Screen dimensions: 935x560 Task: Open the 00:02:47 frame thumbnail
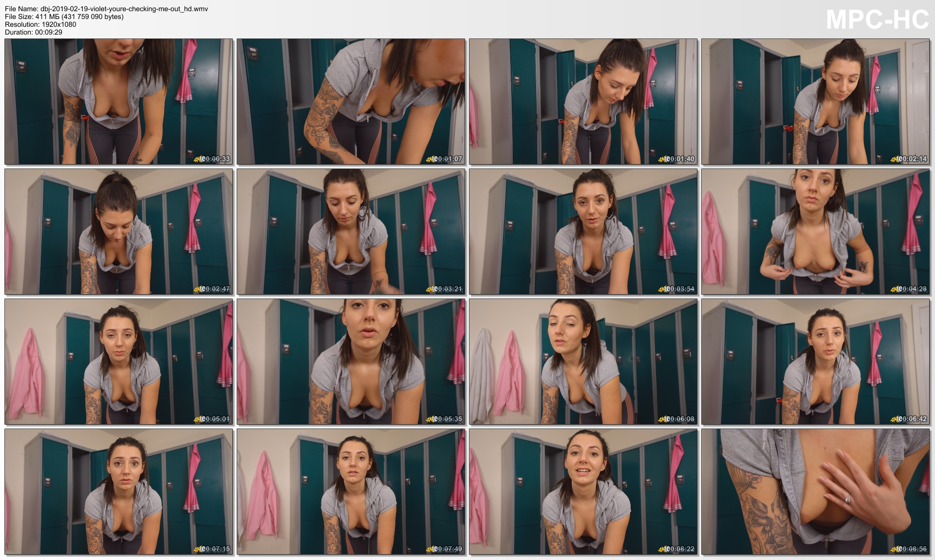pyautogui.click(x=119, y=231)
